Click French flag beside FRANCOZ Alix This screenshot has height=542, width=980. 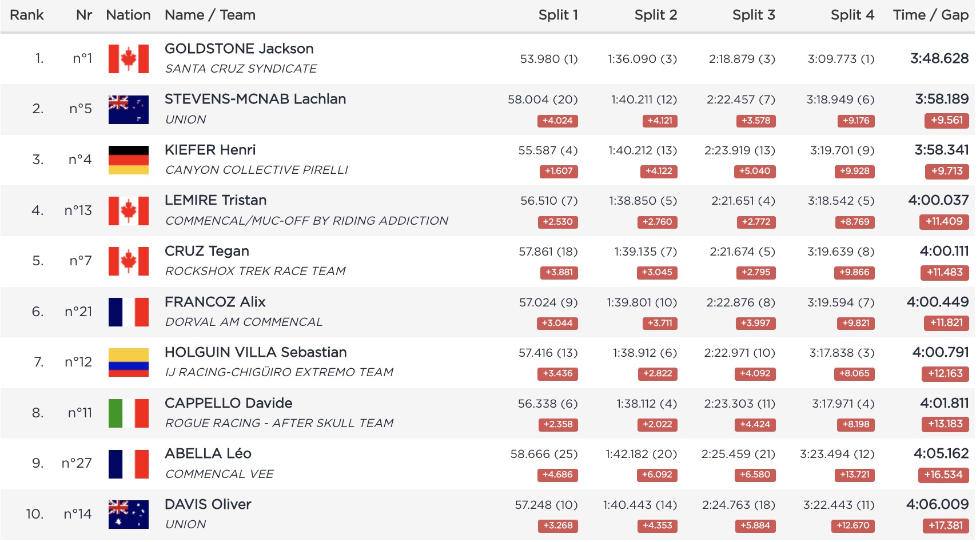click(x=128, y=312)
